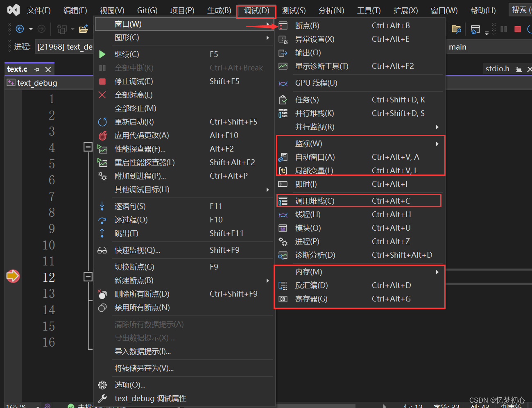Click the 搜索 search box
Viewport: 532px width, 408px height.
tap(519, 10)
